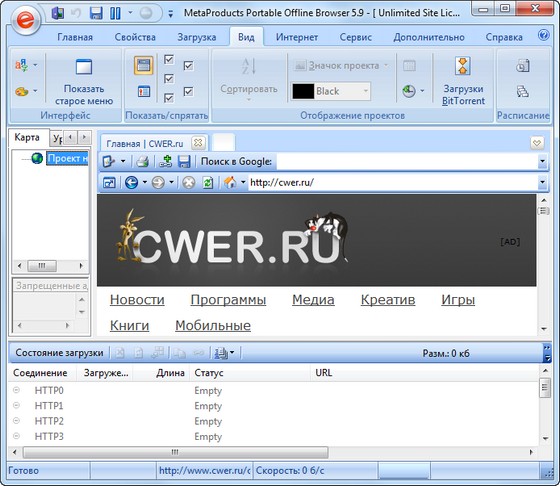Click the black color swatch

303,91
